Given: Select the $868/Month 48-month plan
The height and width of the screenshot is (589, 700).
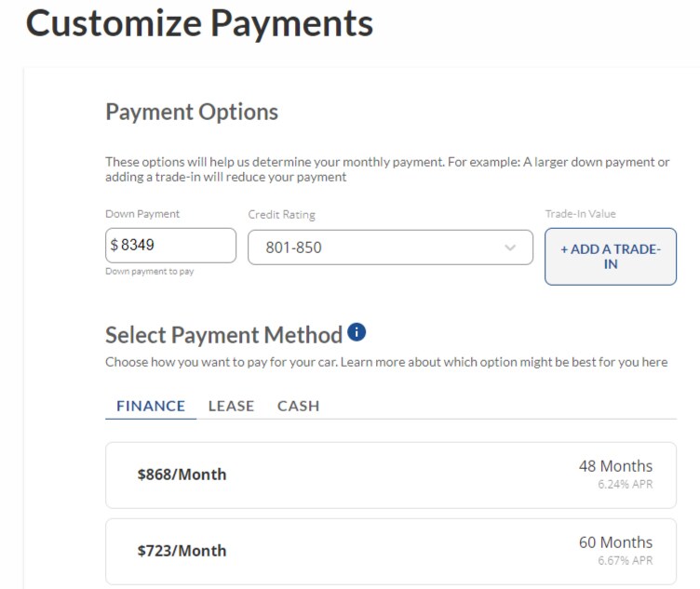Looking at the screenshot, I should pos(391,475).
